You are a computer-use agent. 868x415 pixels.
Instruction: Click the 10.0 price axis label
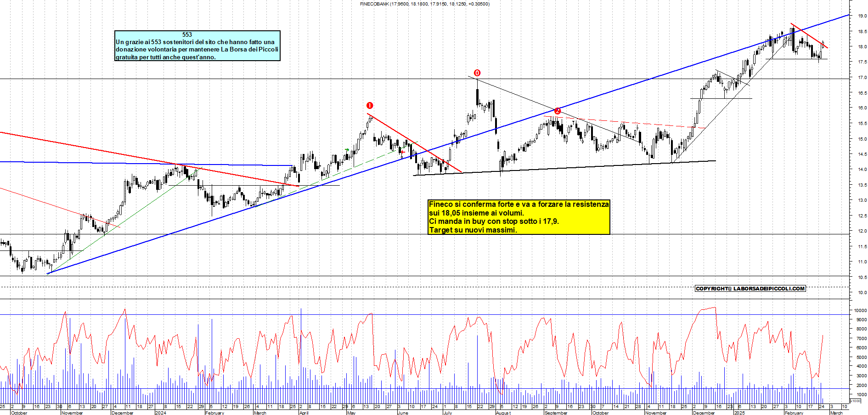(862, 293)
